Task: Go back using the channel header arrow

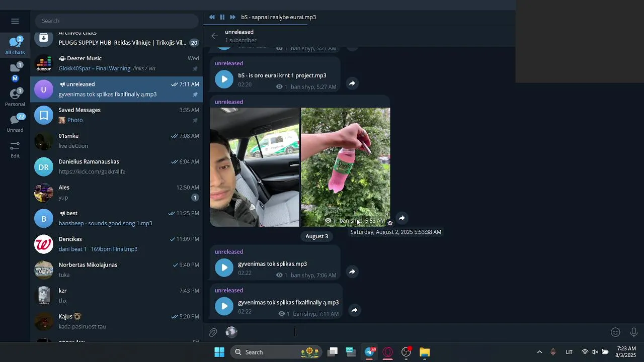Action: point(215,36)
